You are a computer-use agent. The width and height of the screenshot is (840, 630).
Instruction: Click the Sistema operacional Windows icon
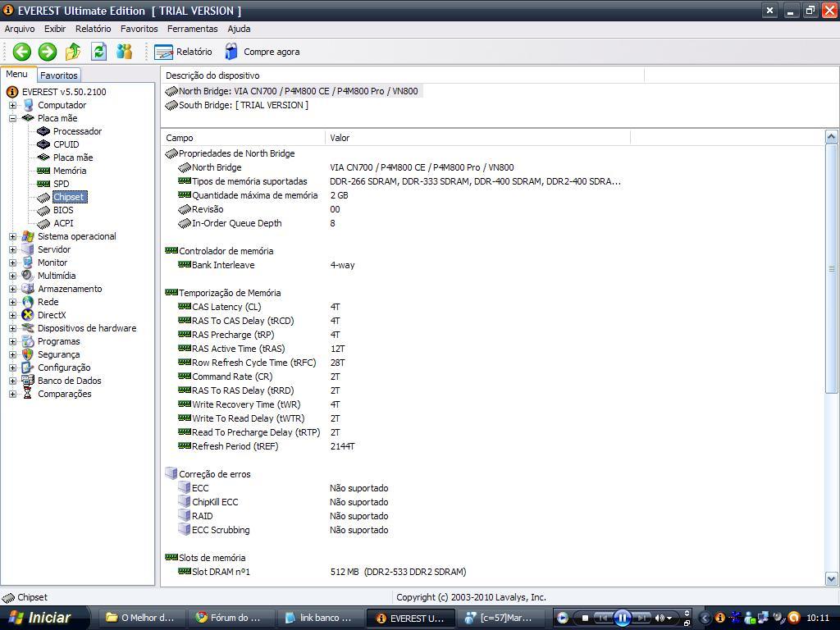[28, 236]
